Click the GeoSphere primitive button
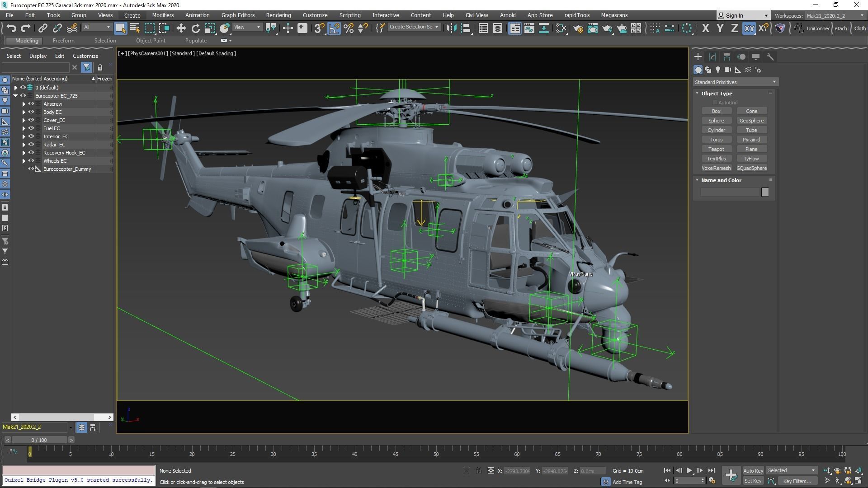 click(751, 121)
